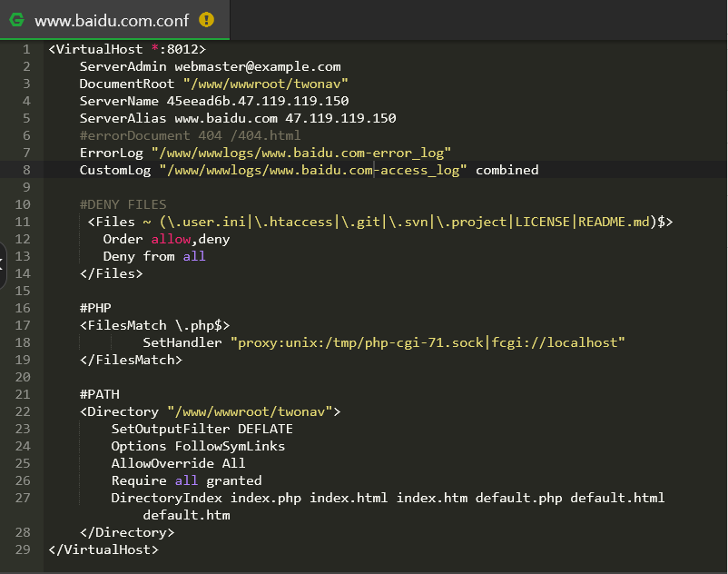Click line number 17 in the gutter
728x574 pixels.
click(x=23, y=325)
